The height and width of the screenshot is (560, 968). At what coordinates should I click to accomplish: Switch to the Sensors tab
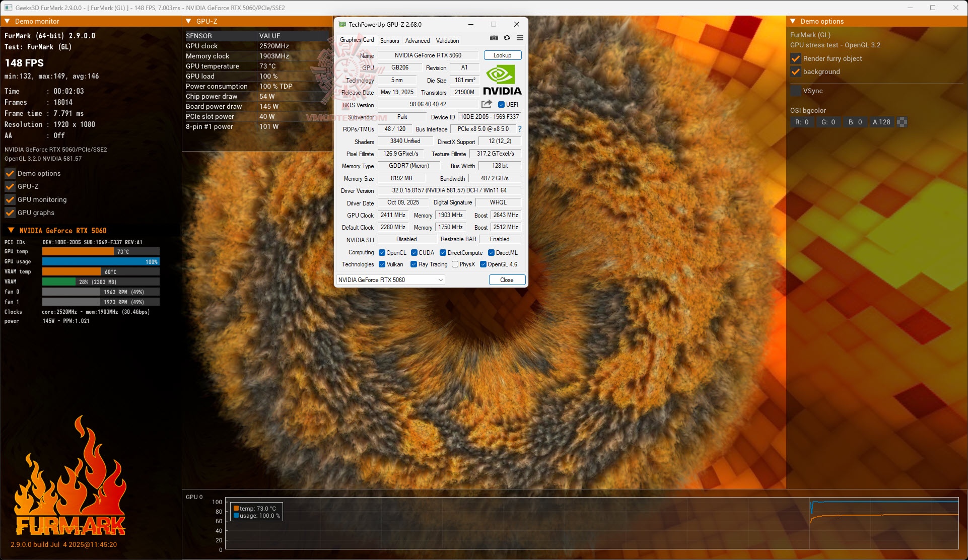pyautogui.click(x=389, y=41)
